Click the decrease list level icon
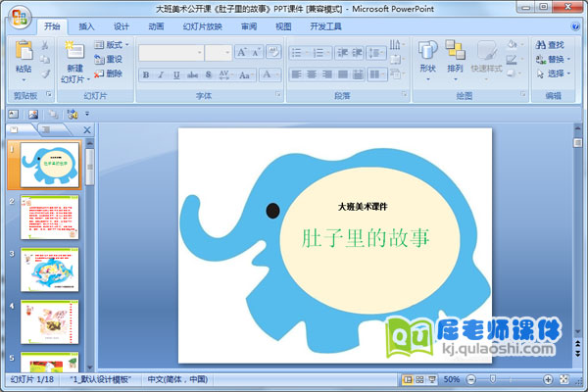 pyautogui.click(x=342, y=53)
